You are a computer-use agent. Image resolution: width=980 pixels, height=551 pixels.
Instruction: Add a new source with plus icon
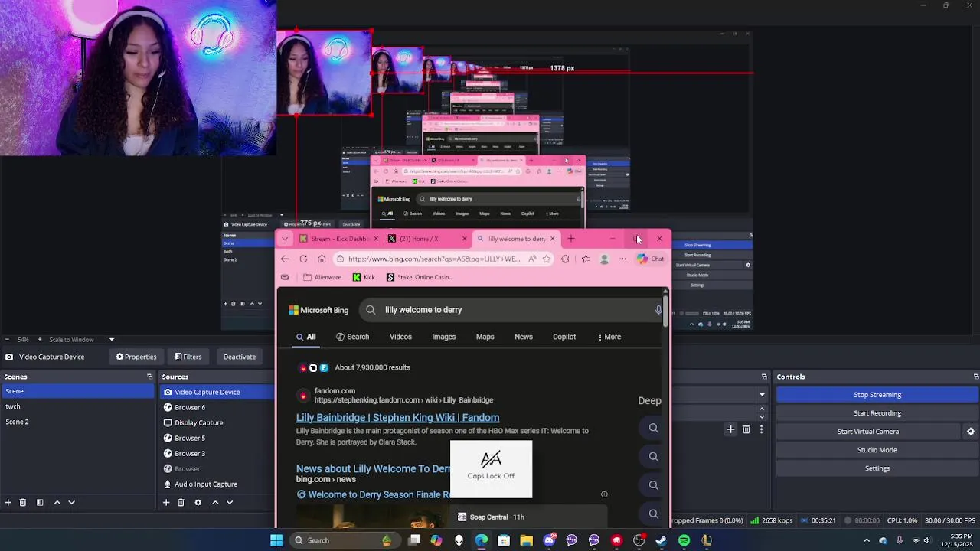[166, 502]
